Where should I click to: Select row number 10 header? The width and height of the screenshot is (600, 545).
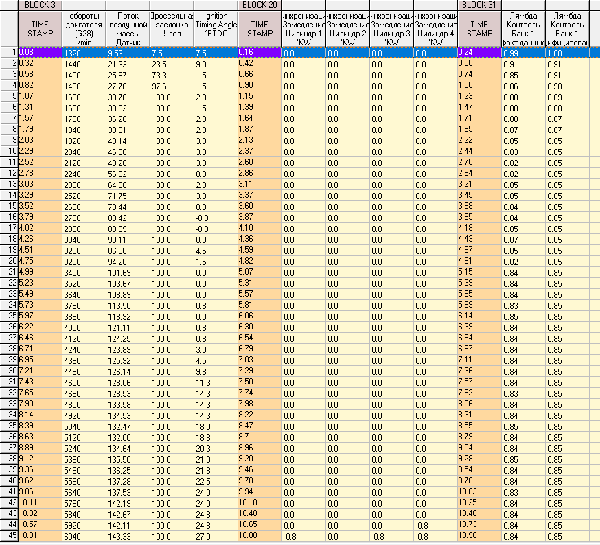pyautogui.click(x=9, y=151)
